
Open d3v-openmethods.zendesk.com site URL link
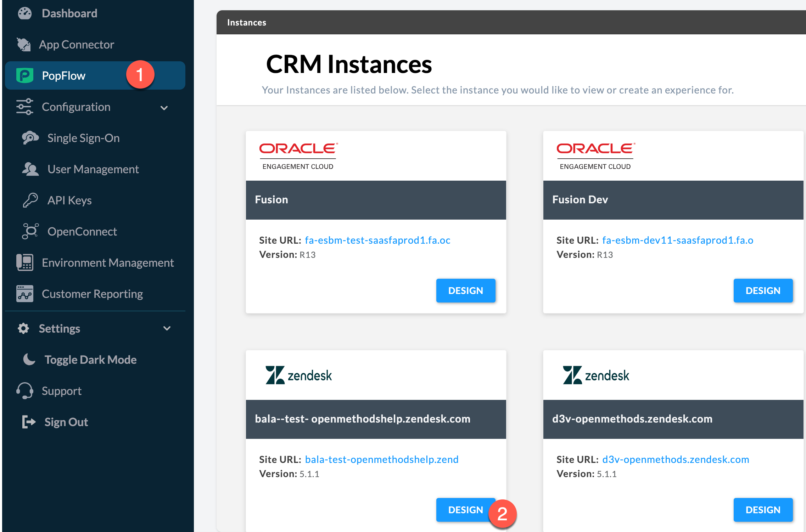[676, 459]
